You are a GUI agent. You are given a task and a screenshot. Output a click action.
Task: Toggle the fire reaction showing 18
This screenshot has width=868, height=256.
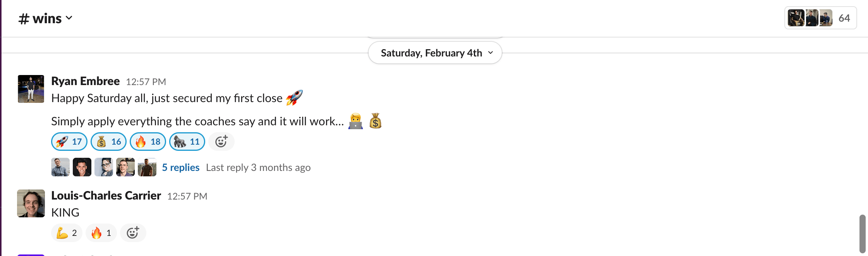[x=148, y=142]
